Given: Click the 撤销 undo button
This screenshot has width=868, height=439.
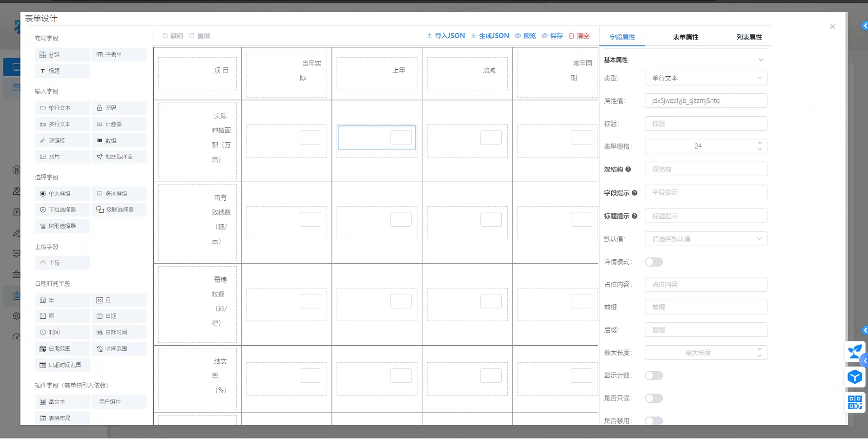Looking at the screenshot, I should tap(173, 36).
